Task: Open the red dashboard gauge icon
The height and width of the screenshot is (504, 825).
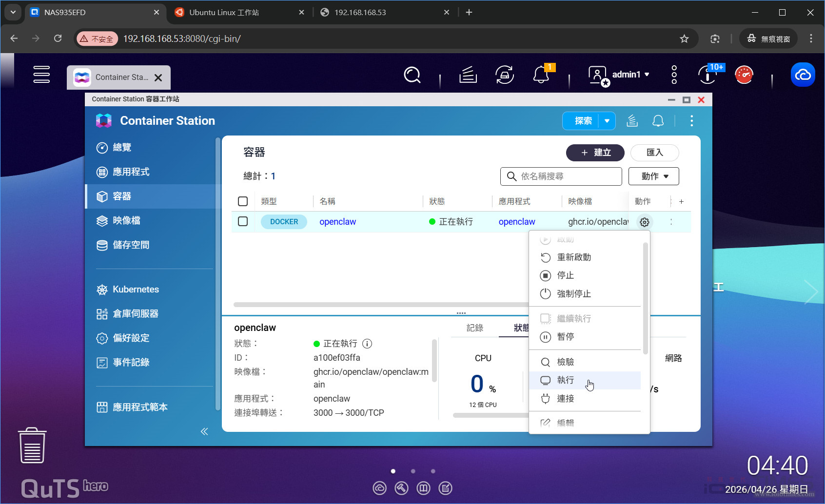Action: coord(744,75)
